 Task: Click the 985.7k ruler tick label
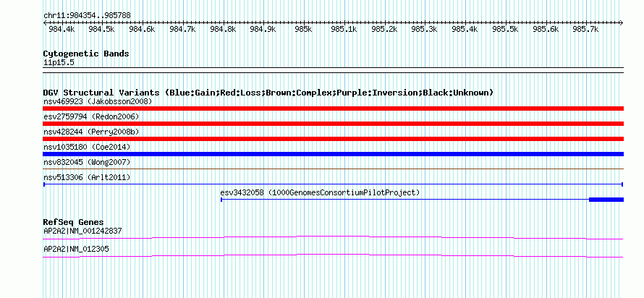click(x=586, y=30)
